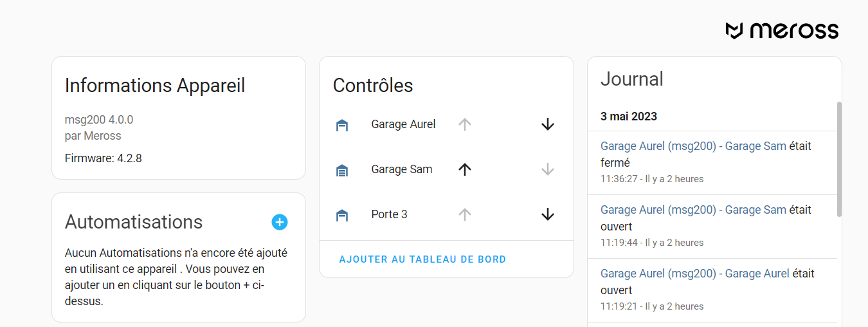
Task: Click the Garage Sam closed garage icon
Action: (342, 171)
